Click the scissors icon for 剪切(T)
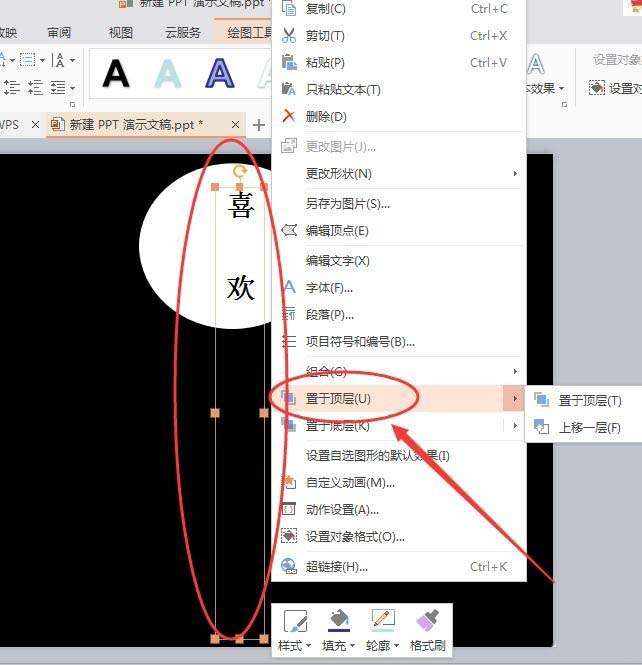The image size is (642, 665). (x=289, y=36)
